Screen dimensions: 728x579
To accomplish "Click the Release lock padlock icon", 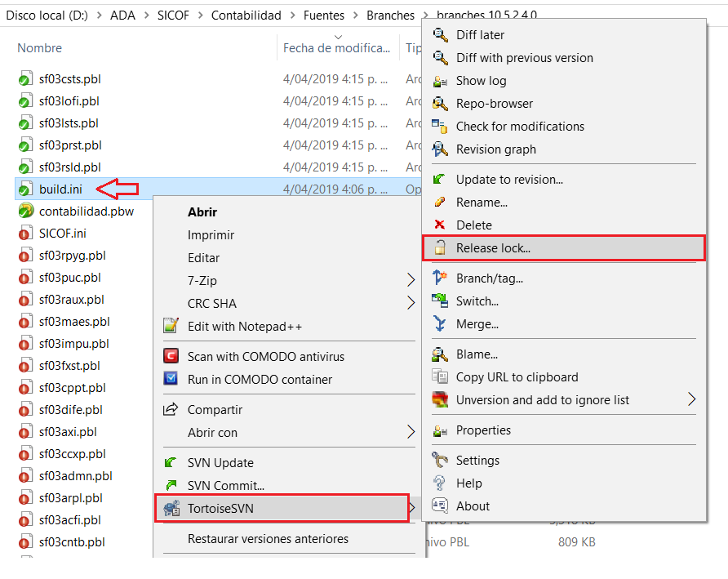I will 441,248.
